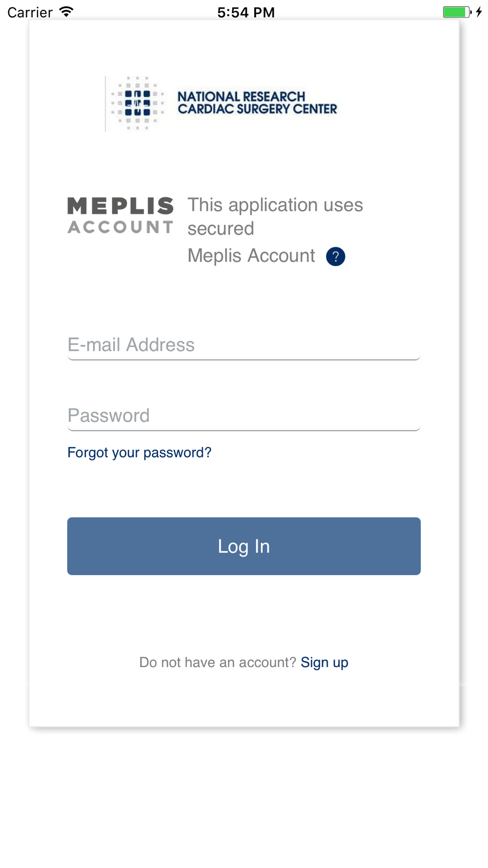This screenshot has width=488, height=868.
Task: Tap 'Meplis Account' text beside help icon
Action: (251, 256)
